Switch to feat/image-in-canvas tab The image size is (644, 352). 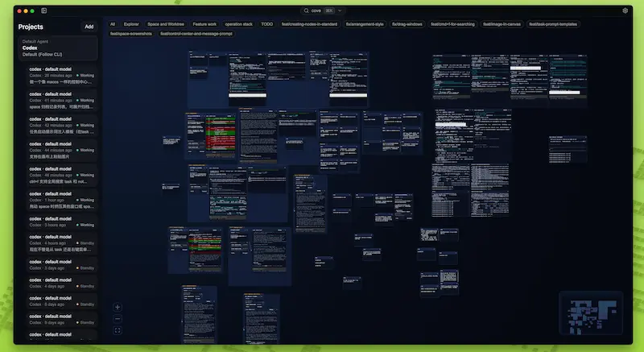point(500,24)
